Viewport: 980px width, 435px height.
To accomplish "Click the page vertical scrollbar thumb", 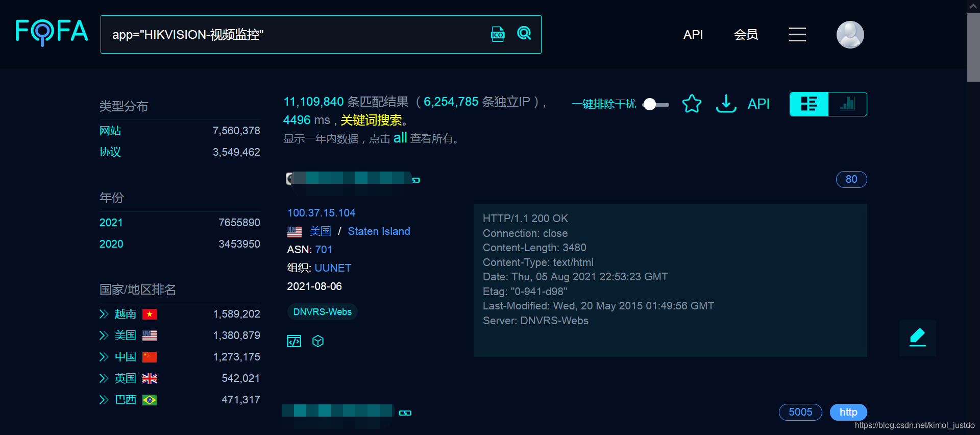I will tap(973, 47).
